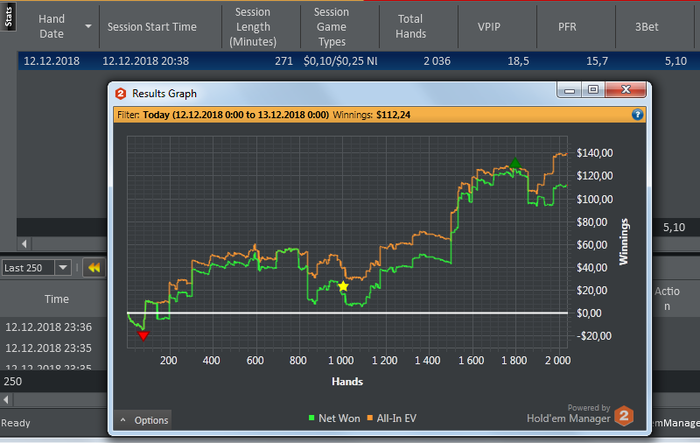Sort by PFR column header
Screen dimensions: 700x443
point(567,27)
